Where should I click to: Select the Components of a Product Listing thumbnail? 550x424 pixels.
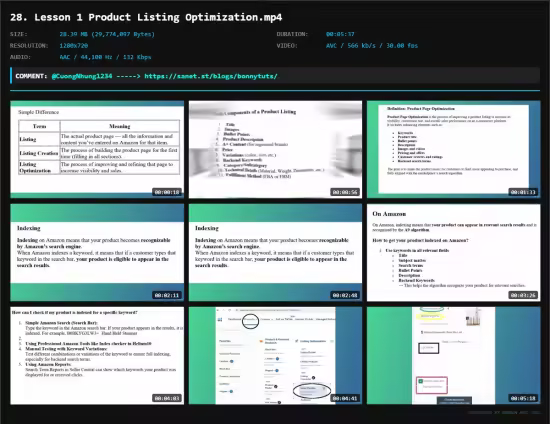[x=275, y=149]
